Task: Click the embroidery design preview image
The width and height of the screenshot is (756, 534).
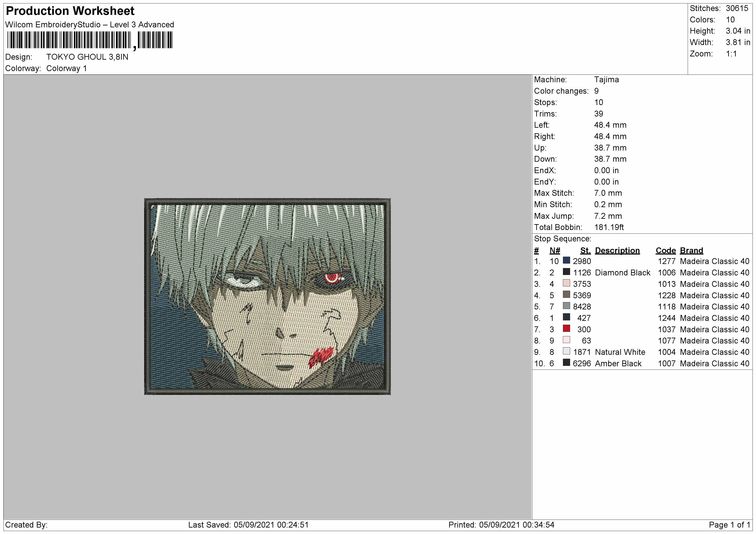Action: [x=267, y=296]
